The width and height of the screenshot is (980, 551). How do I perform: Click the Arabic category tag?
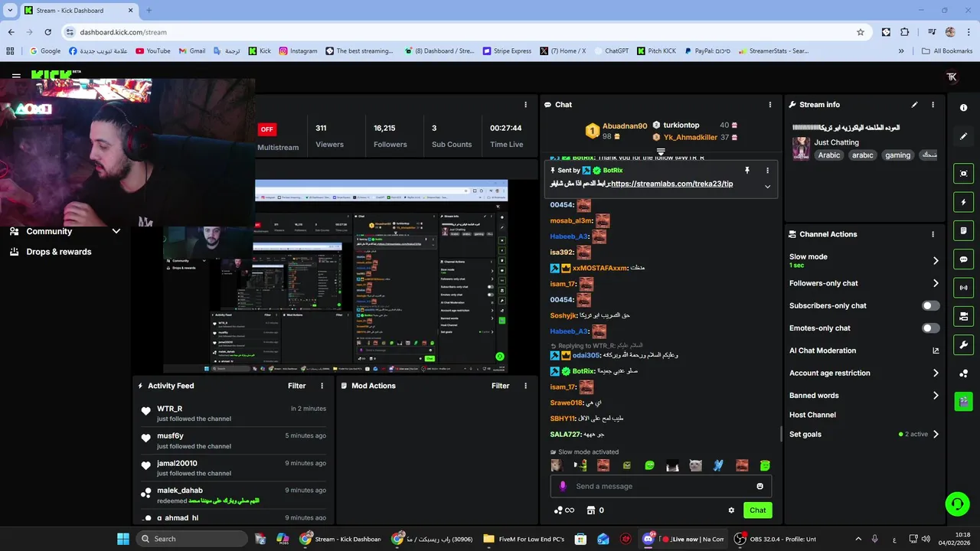(829, 155)
